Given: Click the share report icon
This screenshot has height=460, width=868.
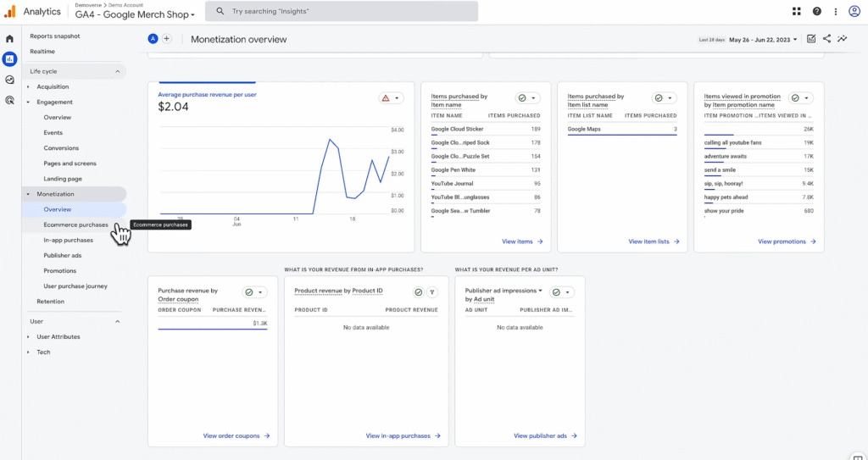Looking at the screenshot, I should pyautogui.click(x=826, y=39).
